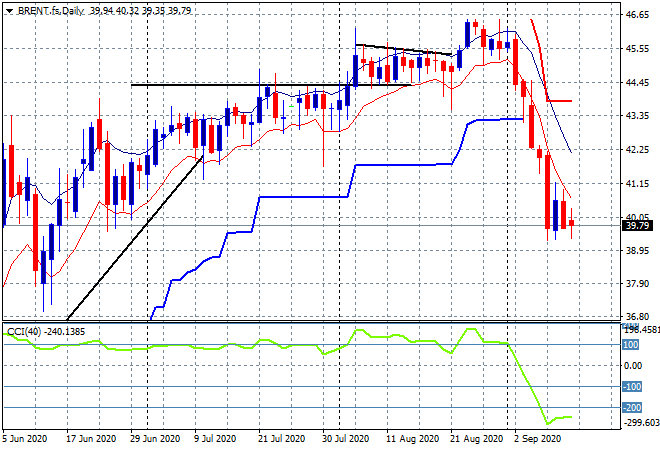
Task: Click the 43.35 price scale value
Action: pyautogui.click(x=637, y=115)
